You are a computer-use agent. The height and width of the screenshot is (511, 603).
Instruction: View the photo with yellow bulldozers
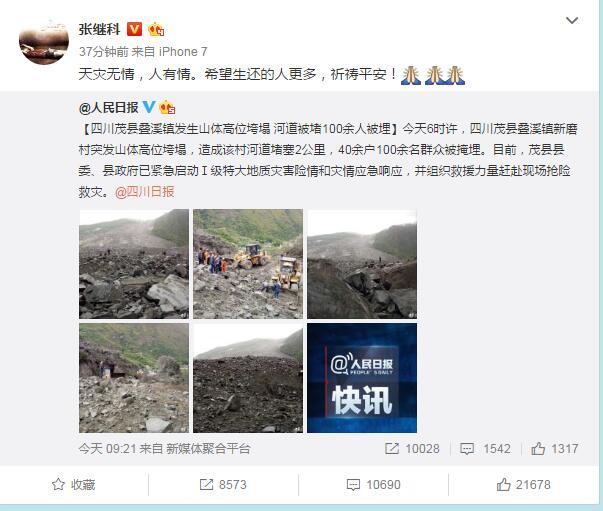(x=248, y=264)
